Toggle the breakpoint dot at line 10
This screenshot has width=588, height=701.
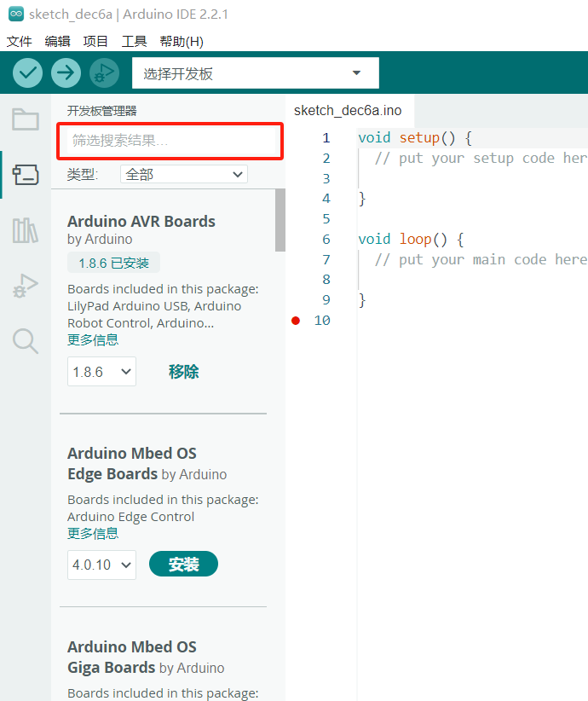point(296,321)
